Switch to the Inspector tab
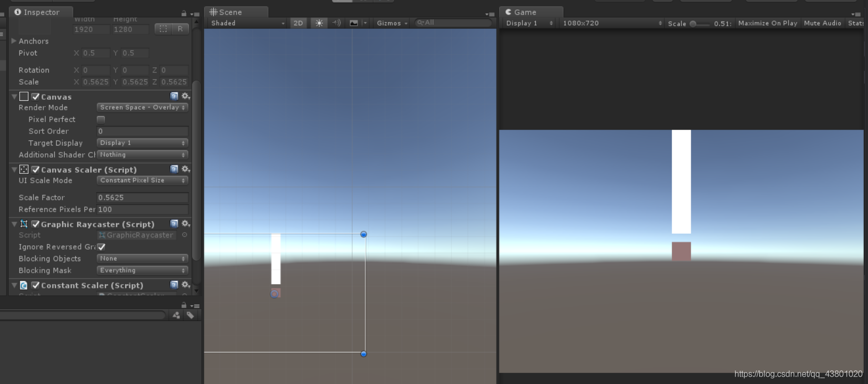Screen dimensions: 868x384 pos(40,12)
